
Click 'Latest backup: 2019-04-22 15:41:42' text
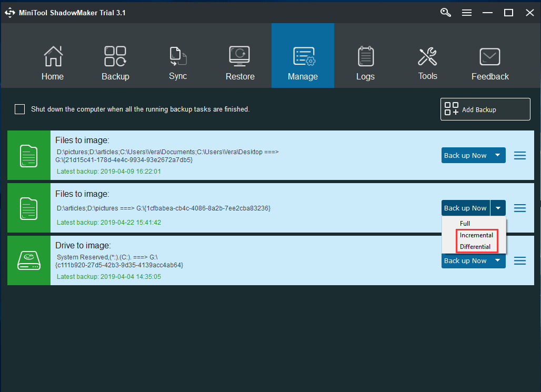pyautogui.click(x=109, y=223)
